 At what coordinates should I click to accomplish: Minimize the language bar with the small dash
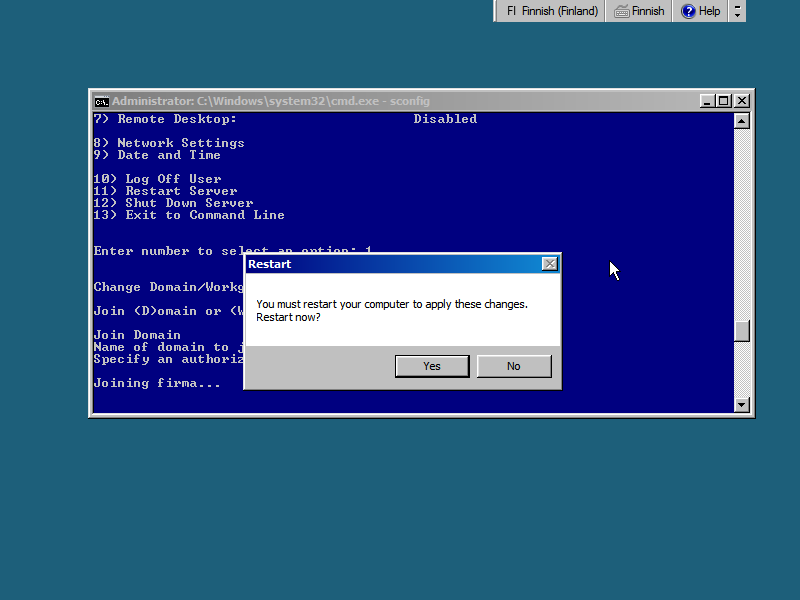[738, 6]
